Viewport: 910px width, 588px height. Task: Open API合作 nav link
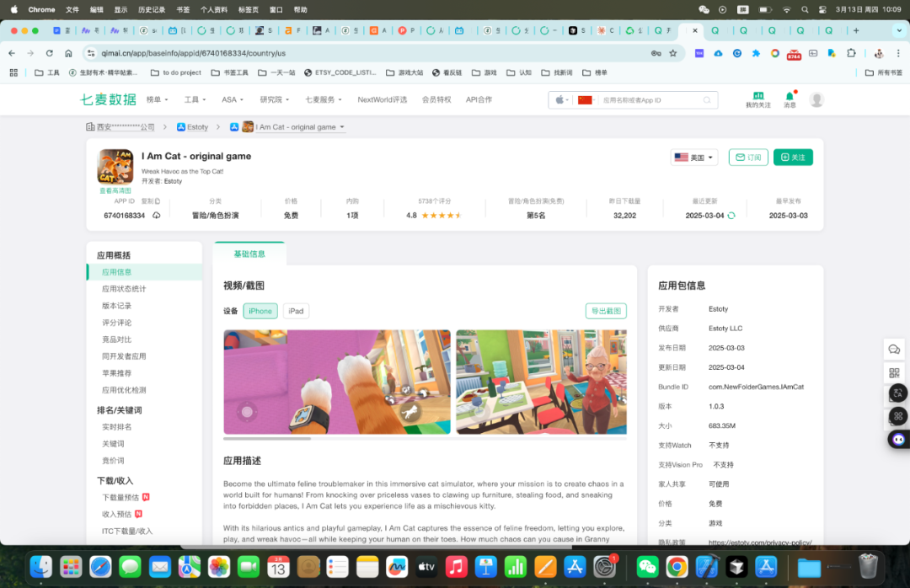click(479, 100)
